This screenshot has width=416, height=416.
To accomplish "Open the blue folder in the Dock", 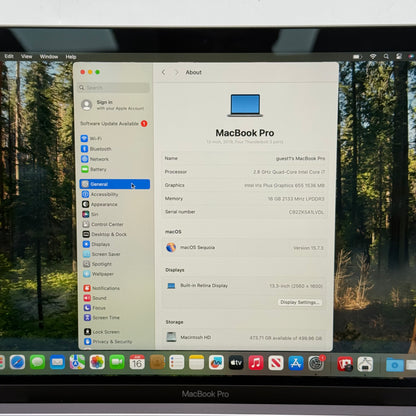I will pyautogui.click(x=395, y=365).
